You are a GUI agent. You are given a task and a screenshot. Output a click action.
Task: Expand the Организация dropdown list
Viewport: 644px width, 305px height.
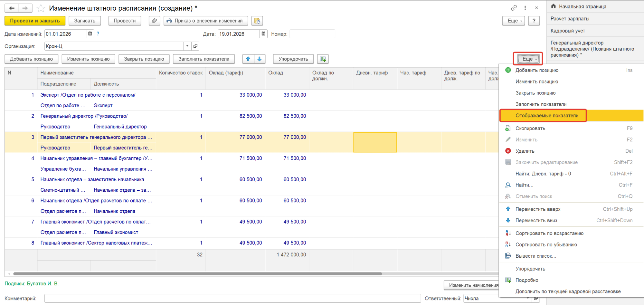[x=187, y=46]
